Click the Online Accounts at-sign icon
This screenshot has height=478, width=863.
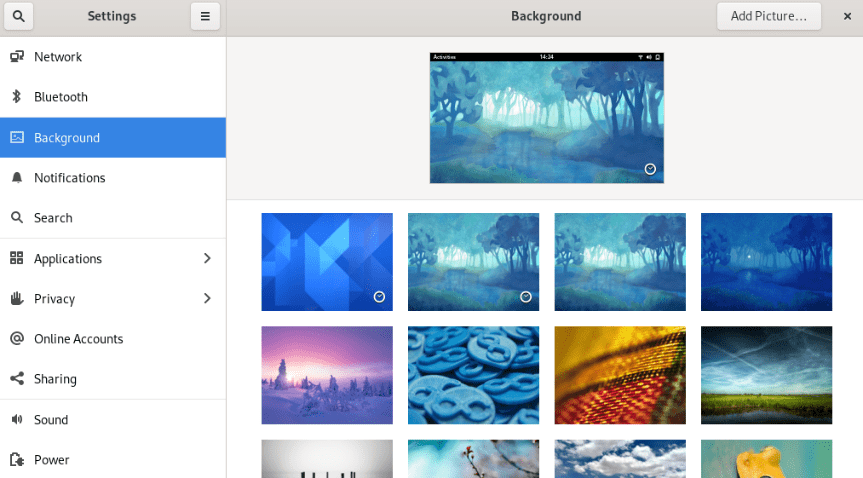[17, 338]
